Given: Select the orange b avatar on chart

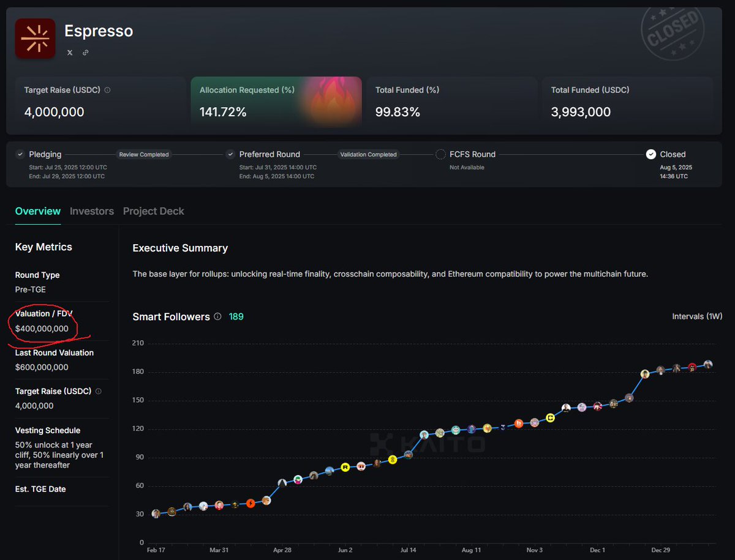Looking at the screenshot, I should [519, 423].
